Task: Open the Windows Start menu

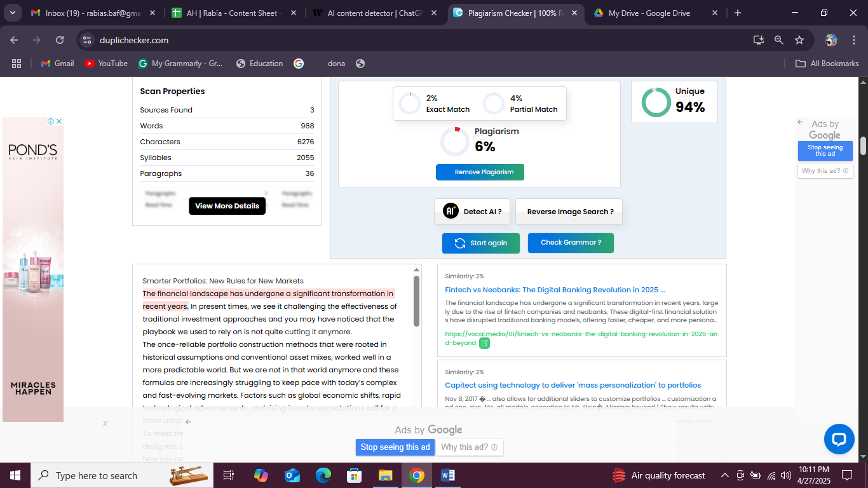Action: pos(15,475)
